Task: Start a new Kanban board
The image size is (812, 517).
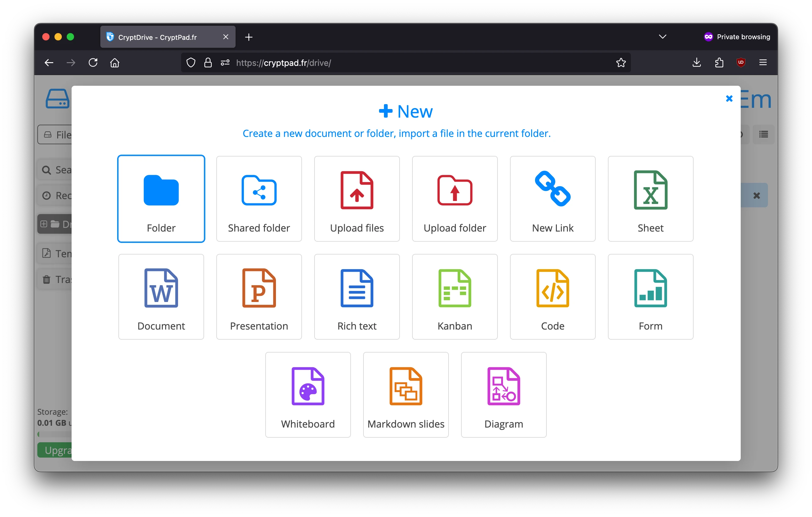Action: (x=455, y=296)
